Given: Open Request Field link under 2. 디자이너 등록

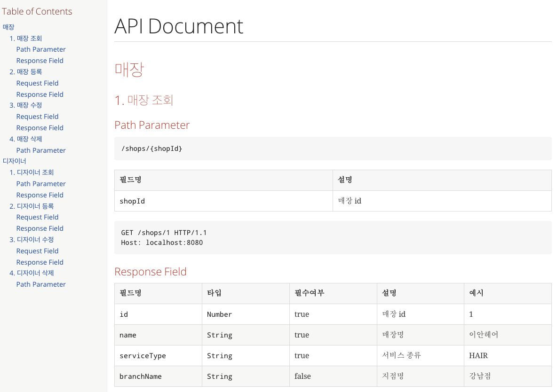Looking at the screenshot, I should [37, 217].
